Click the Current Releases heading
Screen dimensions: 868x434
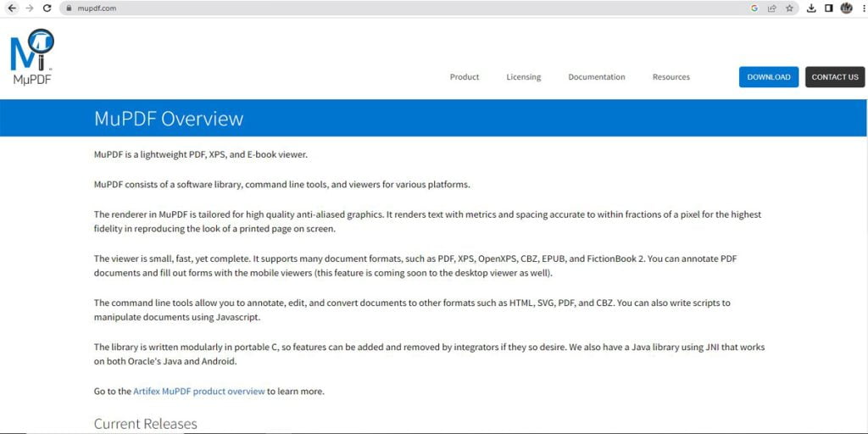click(146, 424)
